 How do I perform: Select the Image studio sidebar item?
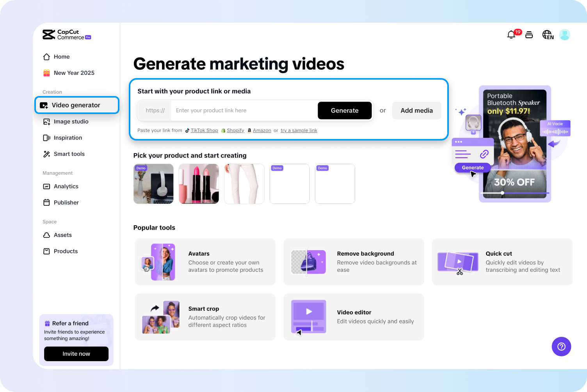coord(71,121)
